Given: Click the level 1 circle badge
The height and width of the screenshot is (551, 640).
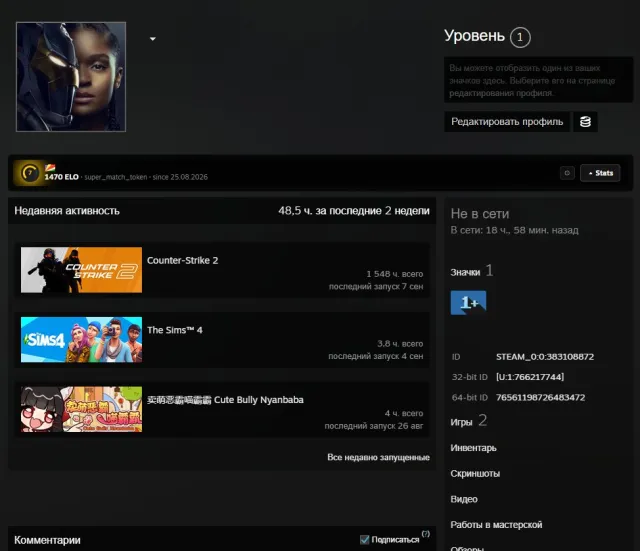Looking at the screenshot, I should [520, 38].
